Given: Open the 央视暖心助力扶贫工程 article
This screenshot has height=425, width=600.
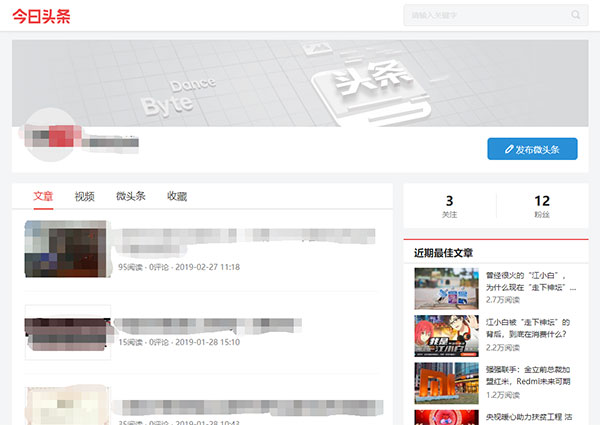Looking at the screenshot, I should pyautogui.click(x=531, y=417).
